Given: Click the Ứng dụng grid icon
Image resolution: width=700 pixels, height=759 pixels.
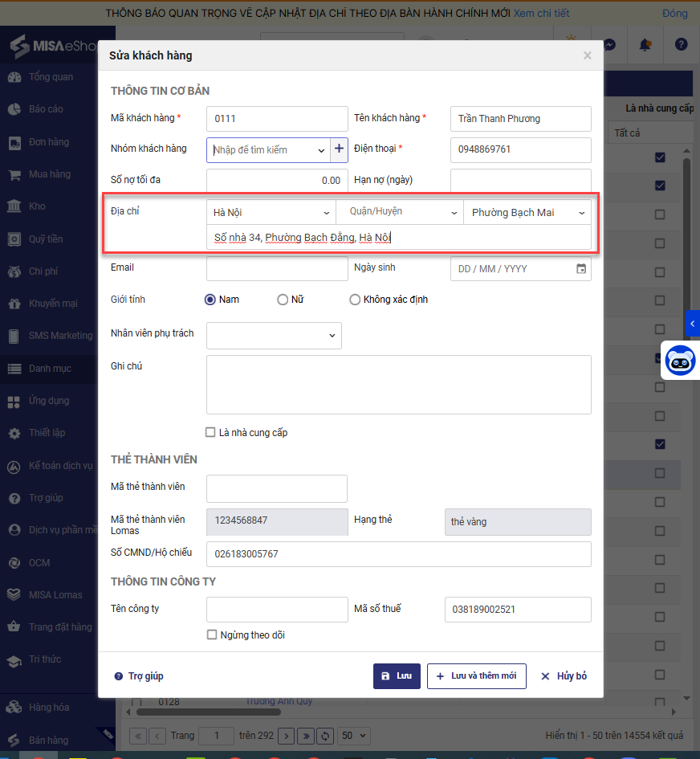Looking at the screenshot, I should [14, 401].
